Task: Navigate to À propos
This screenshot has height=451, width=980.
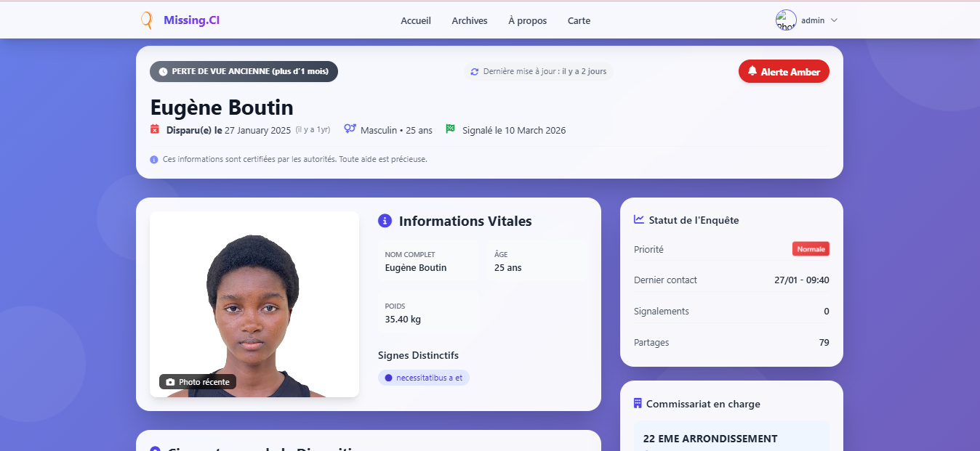Action: click(x=527, y=21)
